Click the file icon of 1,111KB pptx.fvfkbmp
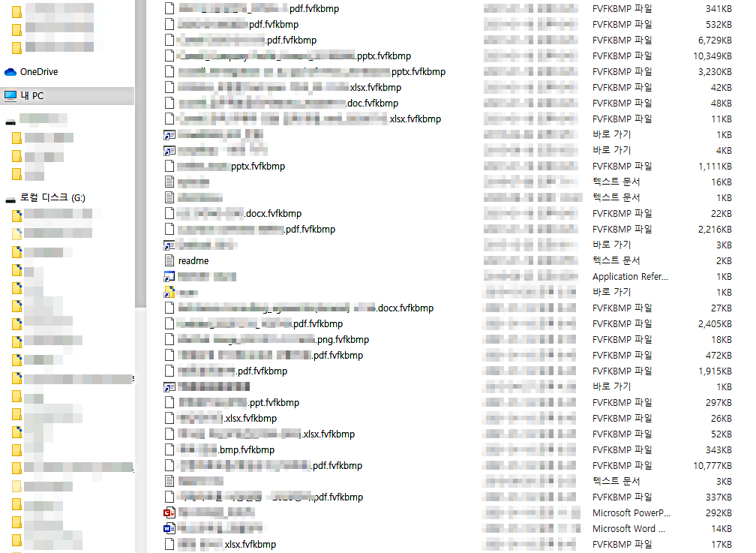 [169, 166]
